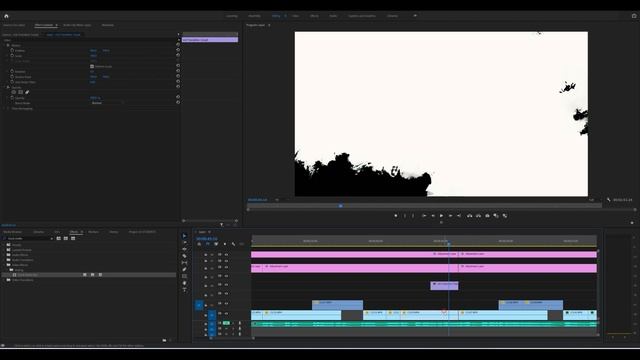
Task: Toggle Rotation animation stopwatch
Action: (x=12, y=71)
